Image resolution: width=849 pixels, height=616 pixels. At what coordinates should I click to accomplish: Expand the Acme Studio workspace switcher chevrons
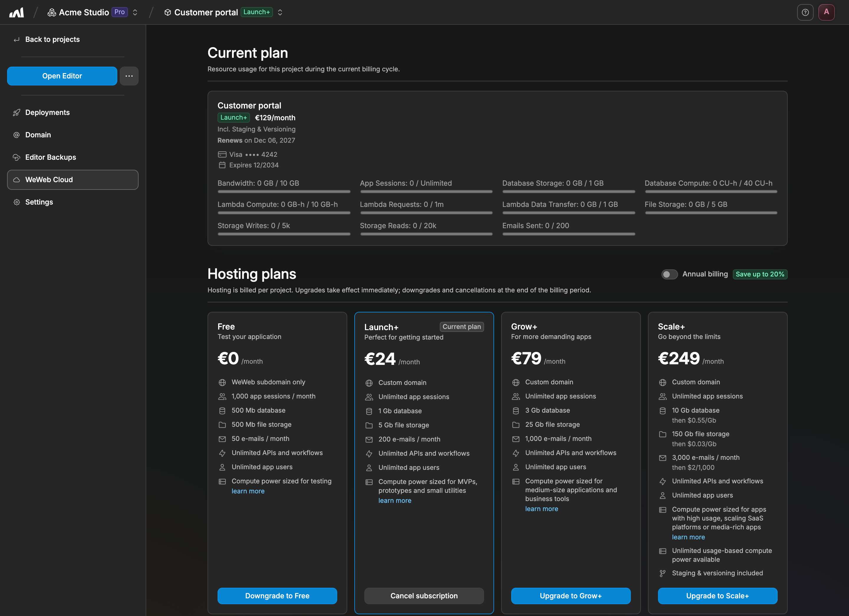[x=135, y=12]
